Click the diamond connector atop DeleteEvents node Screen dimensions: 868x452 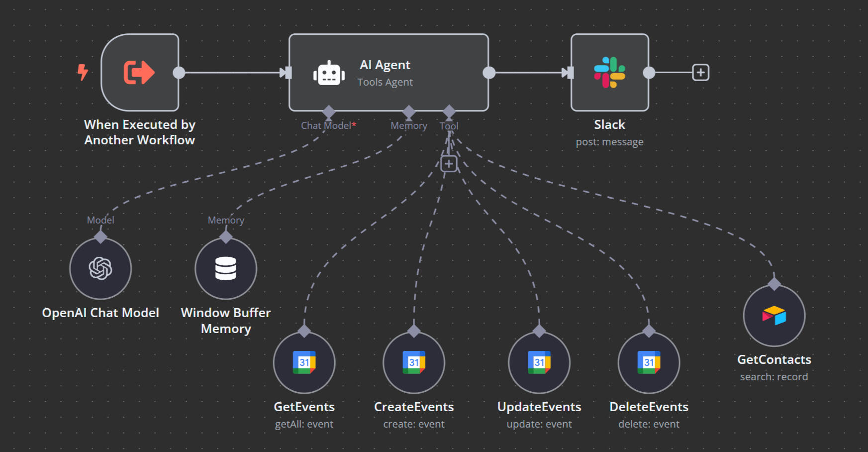(649, 331)
